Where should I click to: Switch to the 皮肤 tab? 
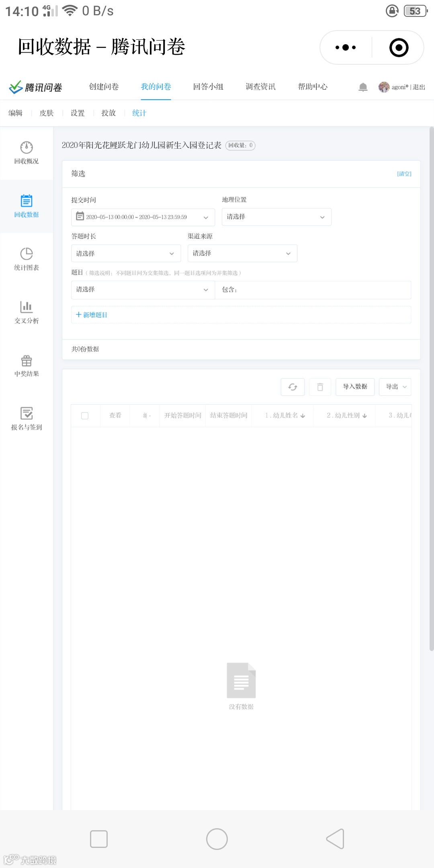click(x=47, y=113)
